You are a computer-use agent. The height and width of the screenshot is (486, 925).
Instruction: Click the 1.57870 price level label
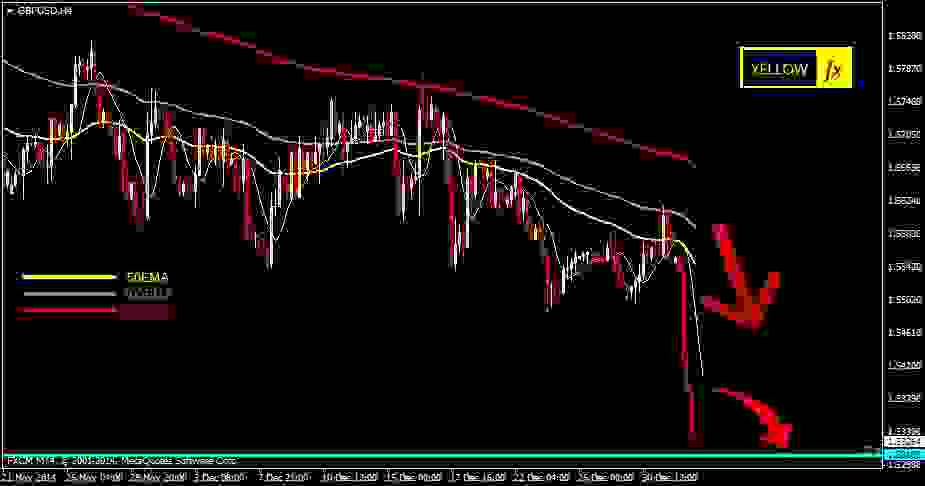903,68
